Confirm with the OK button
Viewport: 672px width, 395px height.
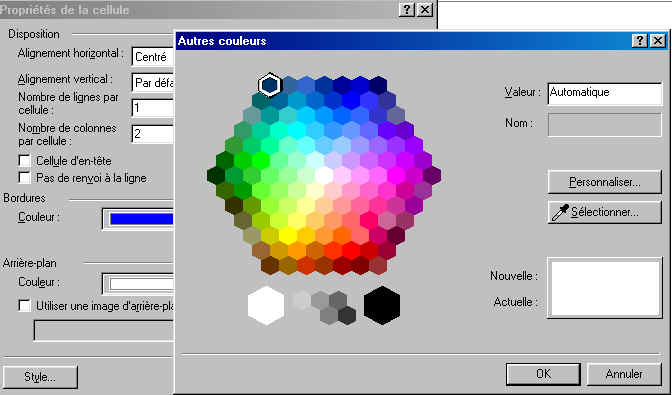[x=543, y=374]
